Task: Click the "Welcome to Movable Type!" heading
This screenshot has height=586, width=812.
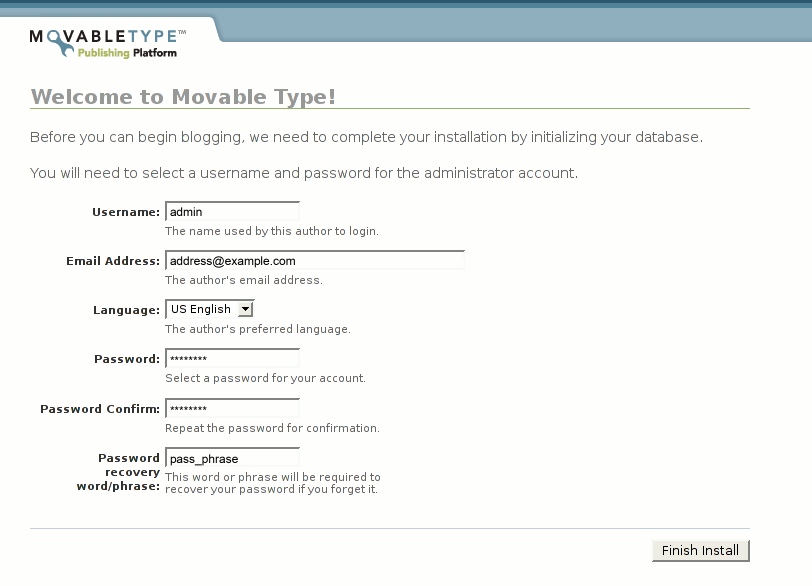Action: point(183,97)
